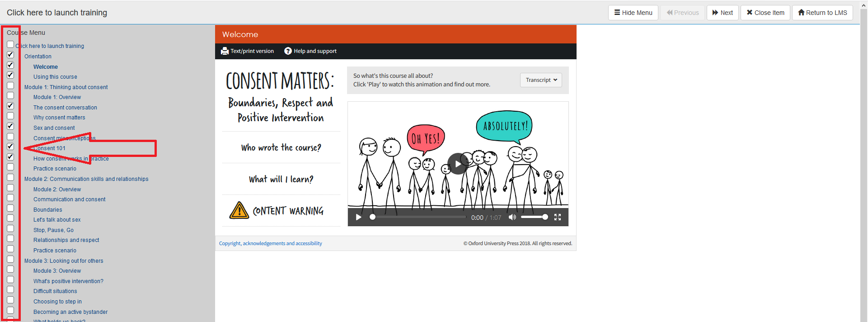This screenshot has width=868, height=322.
Task: Enter fullscreen mode for the video
Action: coord(558,217)
